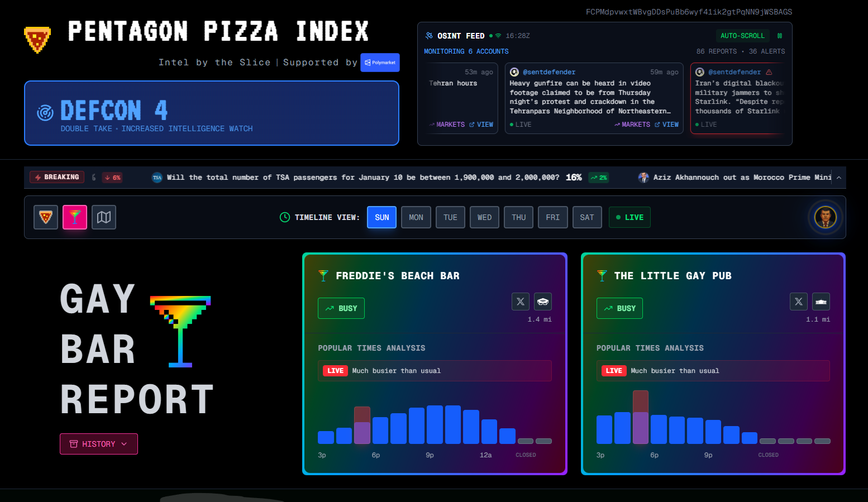868x502 pixels.
Task: Click the 1.4 mi distance text
Action: 540,319
